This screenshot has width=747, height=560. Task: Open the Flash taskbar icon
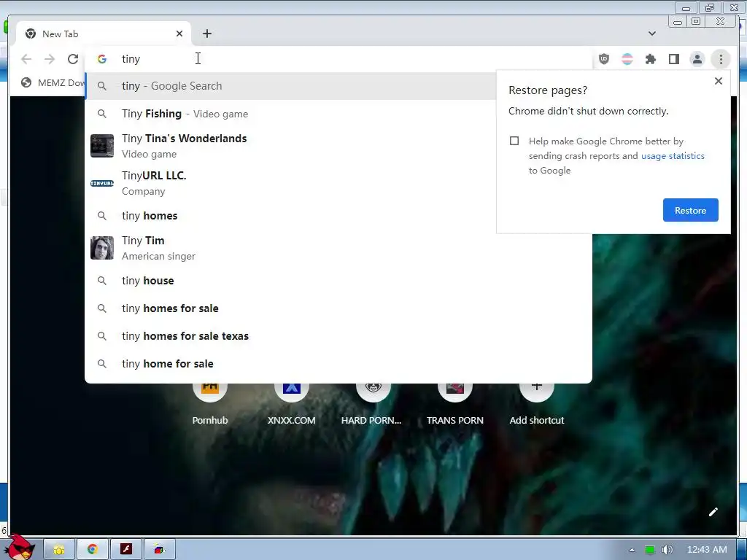tap(125, 550)
